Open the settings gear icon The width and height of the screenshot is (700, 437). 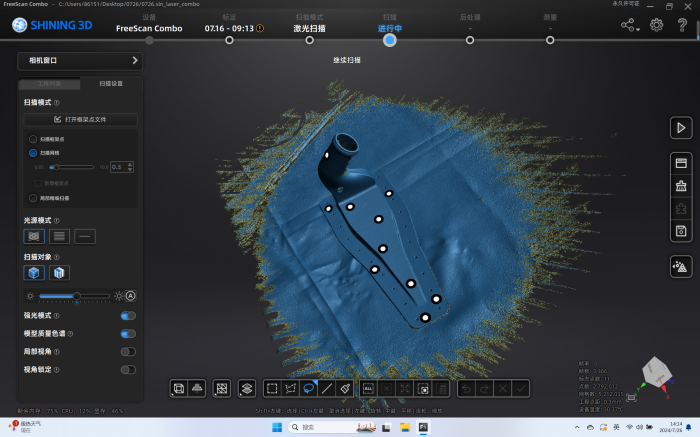pos(657,25)
